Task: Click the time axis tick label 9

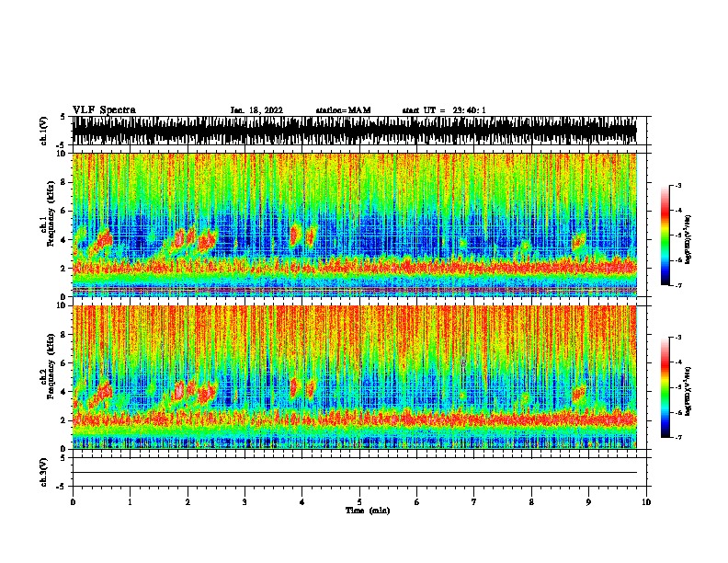Action: click(588, 502)
